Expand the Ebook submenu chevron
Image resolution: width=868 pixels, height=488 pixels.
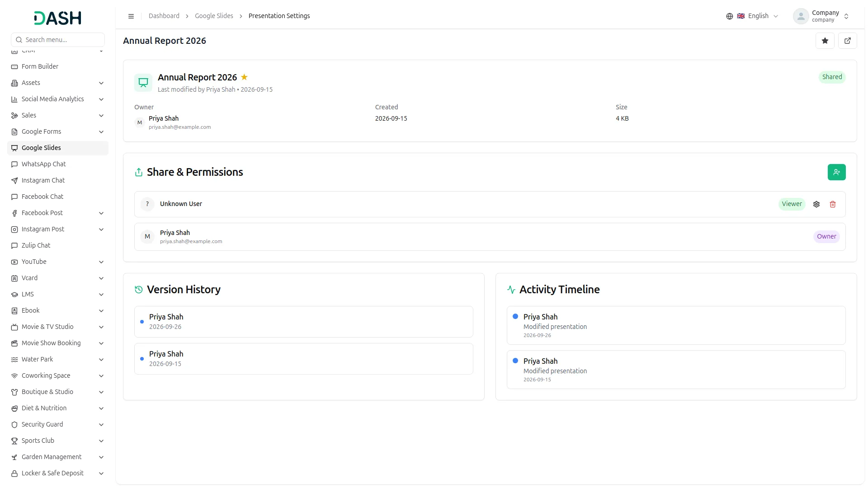tap(101, 311)
